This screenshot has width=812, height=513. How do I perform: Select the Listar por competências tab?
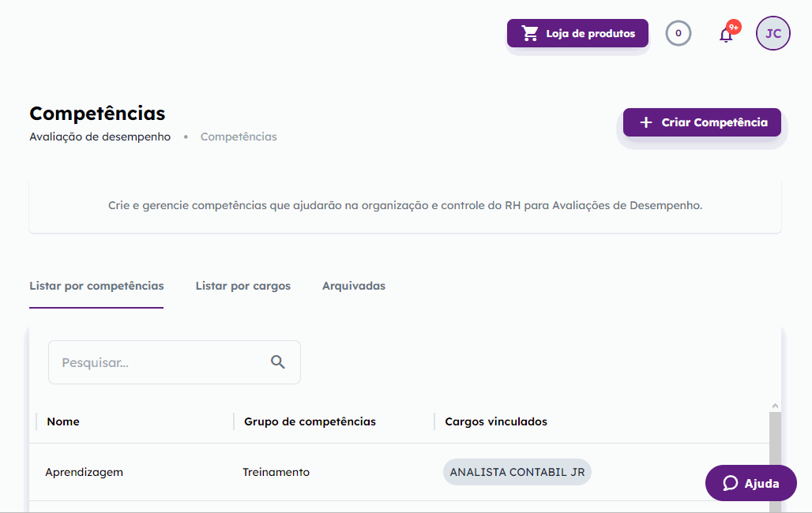(96, 286)
